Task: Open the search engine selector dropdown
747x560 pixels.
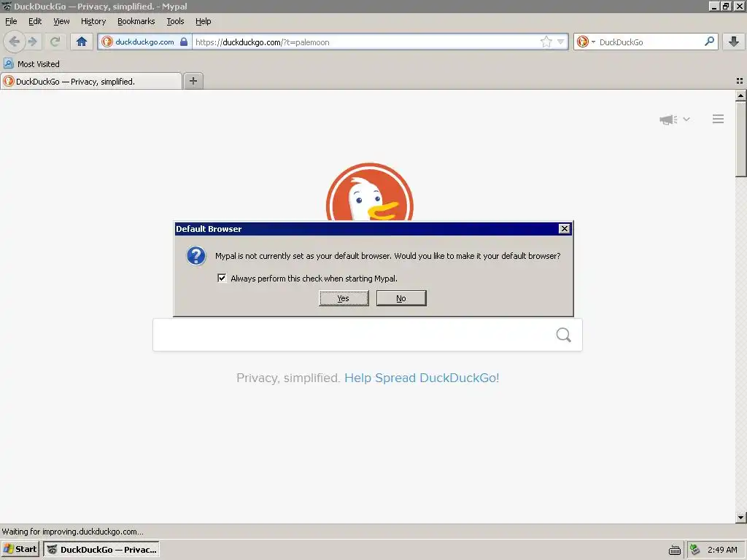Action: pyautogui.click(x=586, y=42)
